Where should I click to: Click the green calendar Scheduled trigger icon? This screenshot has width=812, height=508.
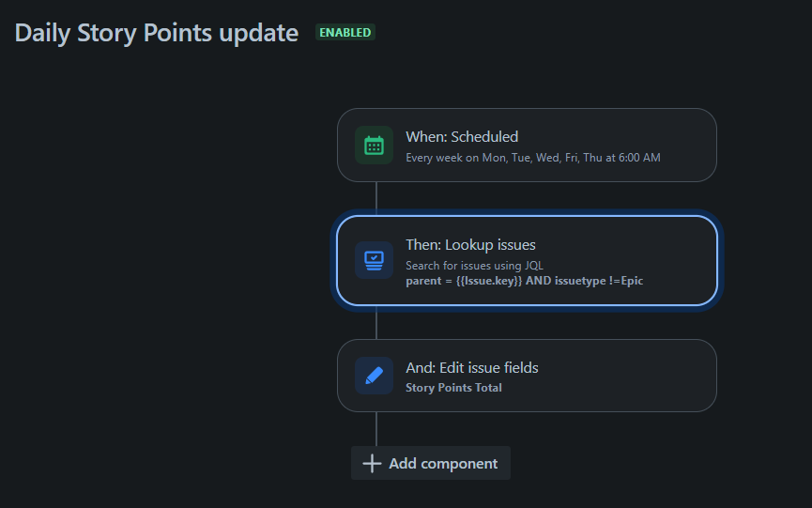(x=374, y=146)
